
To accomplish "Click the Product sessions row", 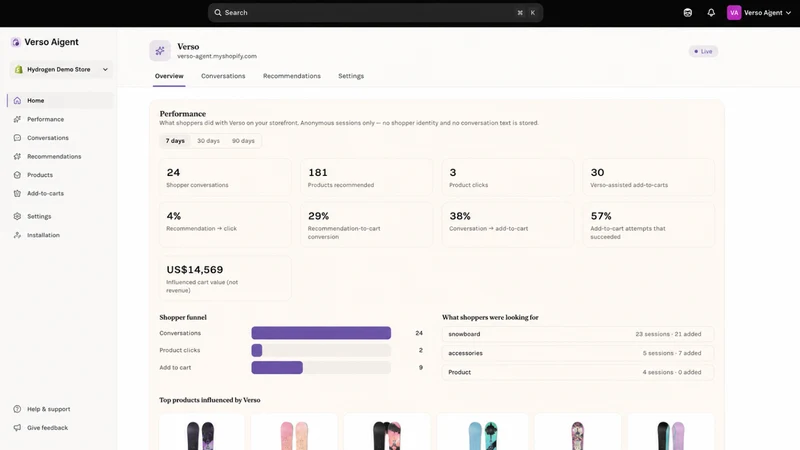I will tap(578, 372).
